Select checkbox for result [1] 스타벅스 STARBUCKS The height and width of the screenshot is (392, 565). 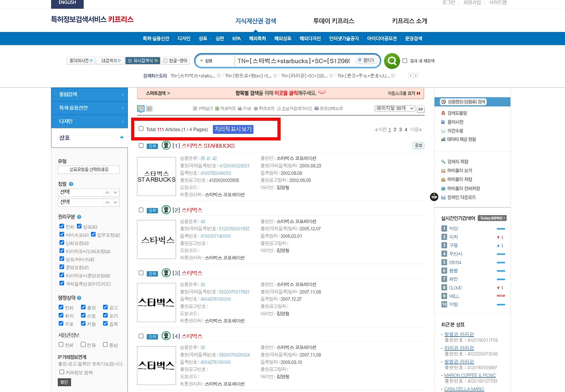point(141,146)
